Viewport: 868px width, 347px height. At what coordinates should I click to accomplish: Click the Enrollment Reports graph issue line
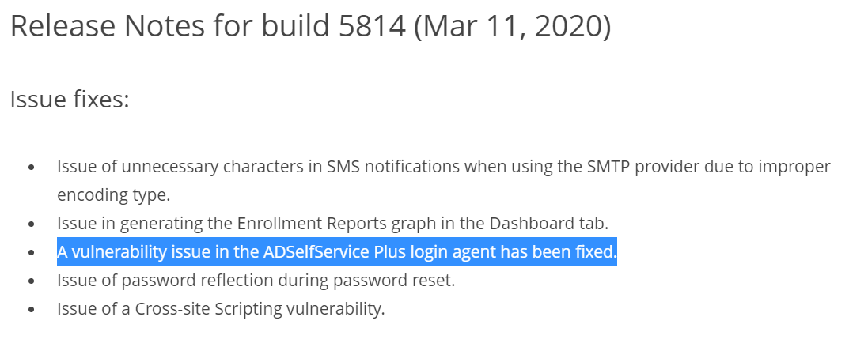point(332,224)
